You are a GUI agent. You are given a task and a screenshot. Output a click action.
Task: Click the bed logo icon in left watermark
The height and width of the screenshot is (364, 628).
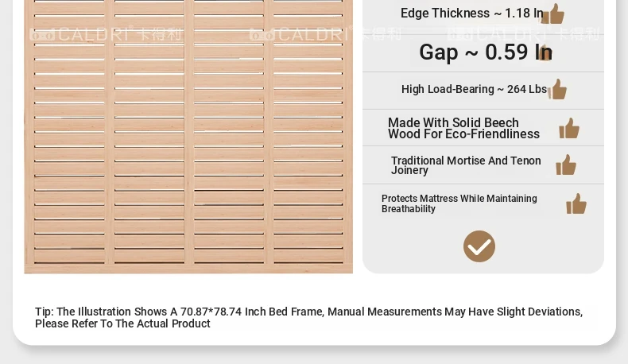point(41,34)
